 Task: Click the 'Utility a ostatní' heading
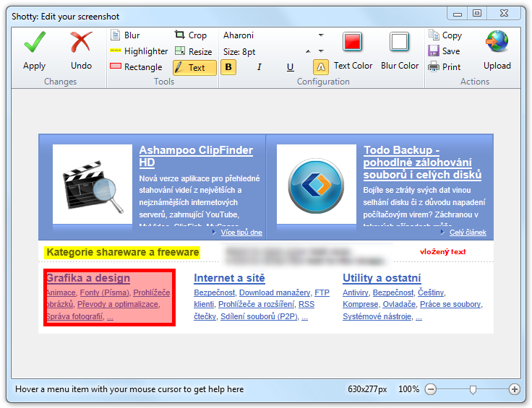click(x=382, y=278)
